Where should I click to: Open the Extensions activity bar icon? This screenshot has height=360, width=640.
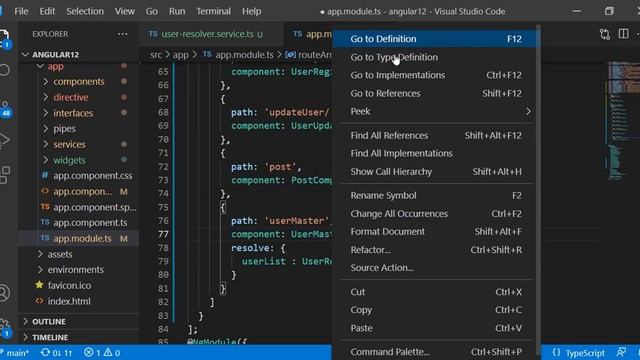[x=4, y=175]
